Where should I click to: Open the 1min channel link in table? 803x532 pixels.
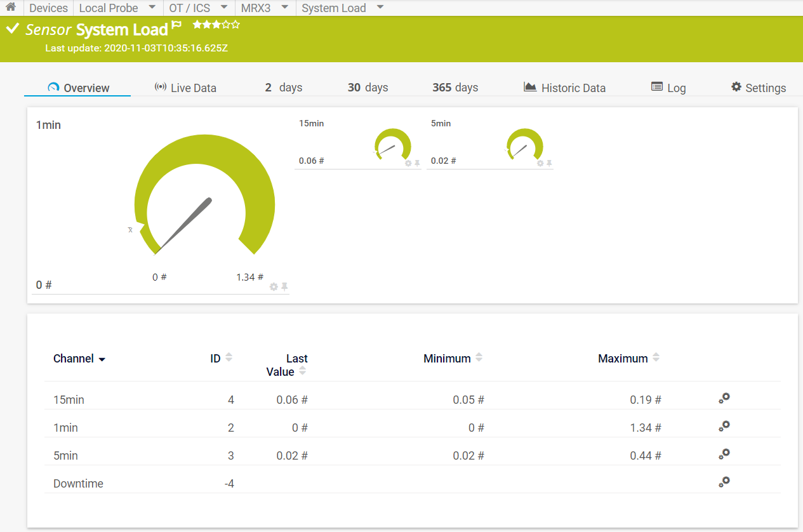(x=65, y=428)
